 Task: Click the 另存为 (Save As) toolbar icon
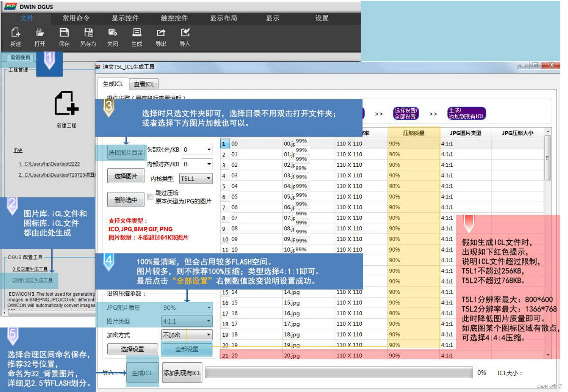click(x=88, y=37)
